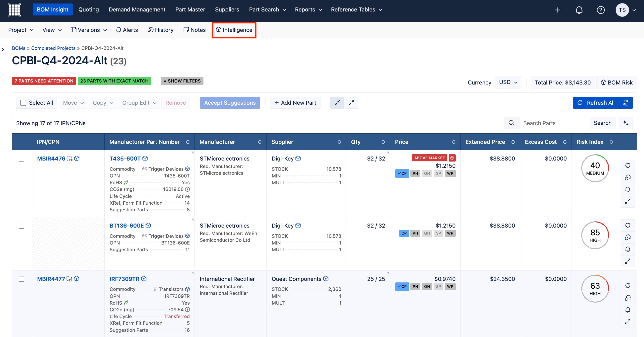Click the collapse rows icon in toolbar
644x337 pixels.
[337, 103]
